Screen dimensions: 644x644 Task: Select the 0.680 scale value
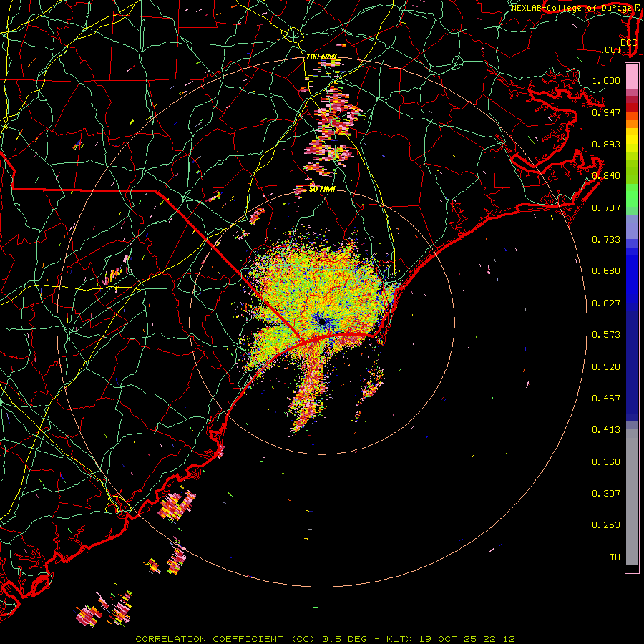[x=606, y=271]
